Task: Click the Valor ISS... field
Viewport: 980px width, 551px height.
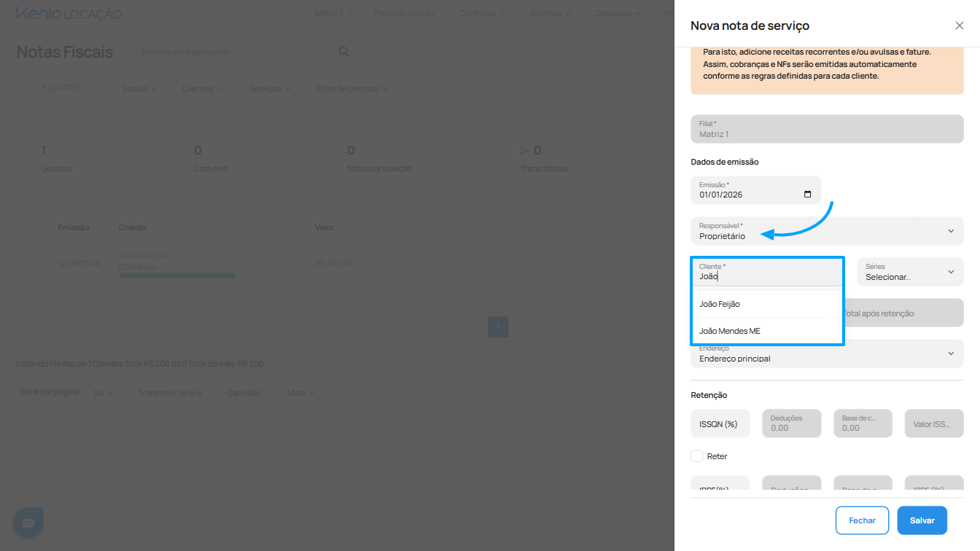Action: [934, 423]
